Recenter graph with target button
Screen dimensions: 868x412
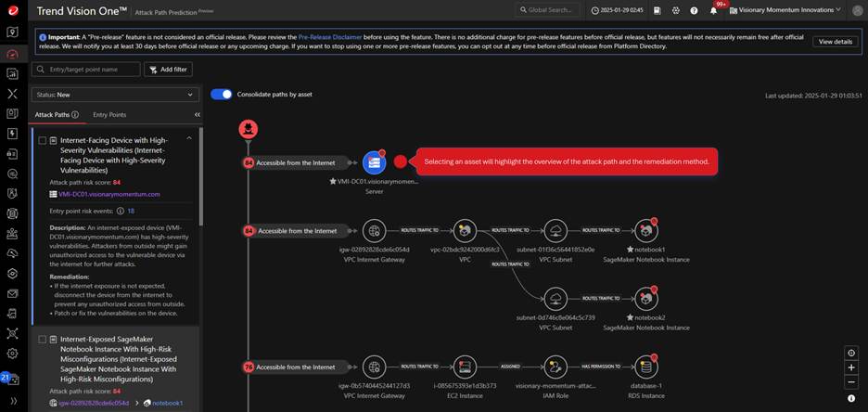(851, 353)
